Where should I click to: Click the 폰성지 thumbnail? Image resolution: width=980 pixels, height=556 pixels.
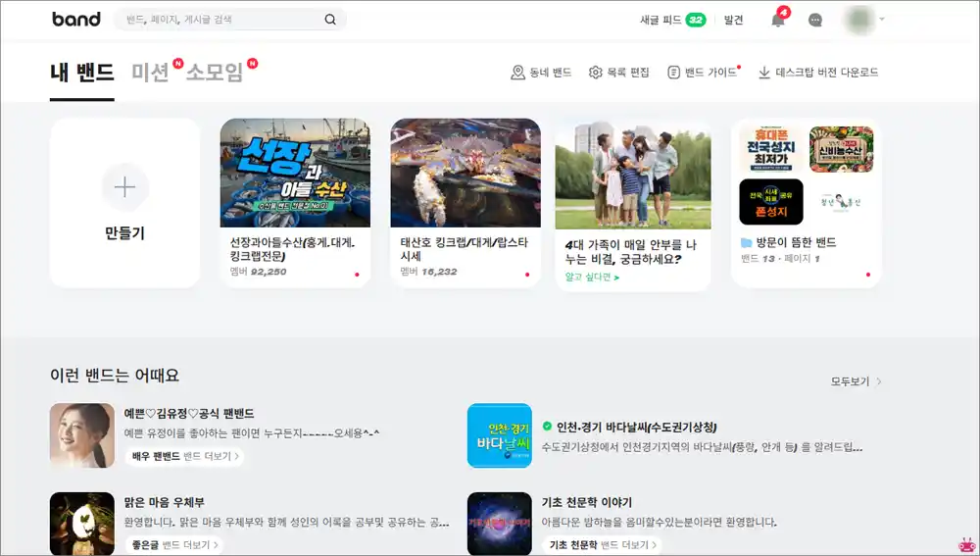point(771,201)
